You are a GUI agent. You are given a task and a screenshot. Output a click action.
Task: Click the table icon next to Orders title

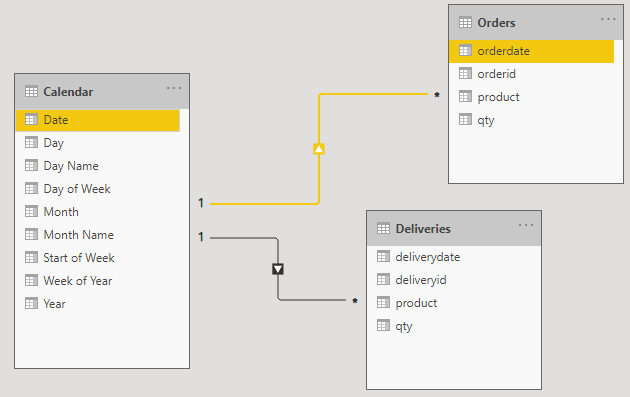click(x=465, y=23)
